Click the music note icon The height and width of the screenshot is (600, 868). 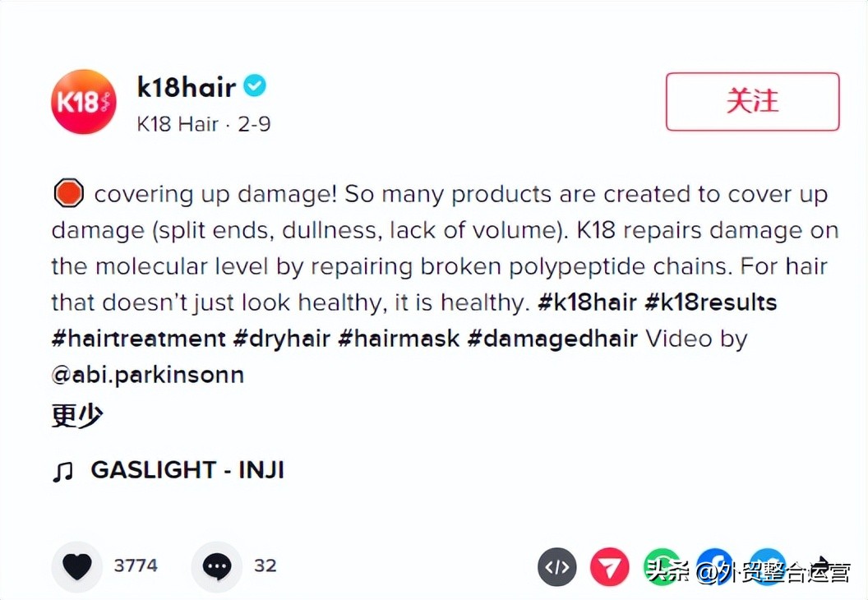point(64,469)
